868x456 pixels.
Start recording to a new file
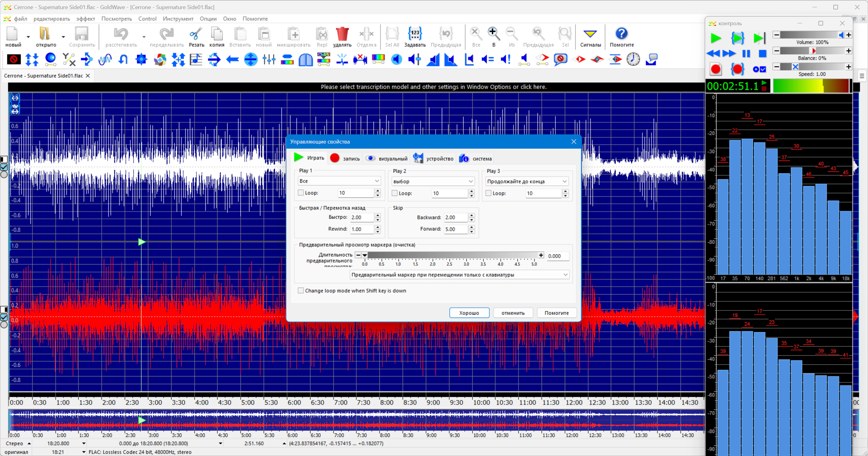tap(715, 69)
